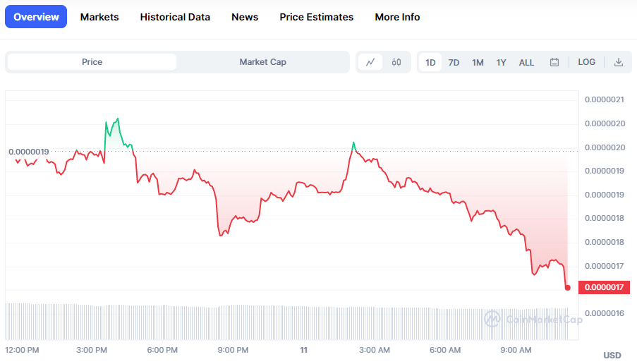
Task: Click the 12:00 PM time axis label
Action: coord(22,350)
